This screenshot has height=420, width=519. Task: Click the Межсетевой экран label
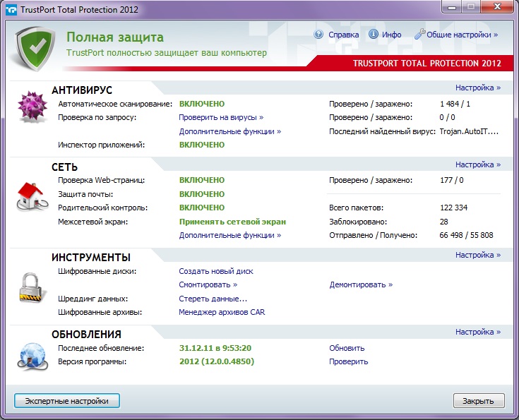93,222
